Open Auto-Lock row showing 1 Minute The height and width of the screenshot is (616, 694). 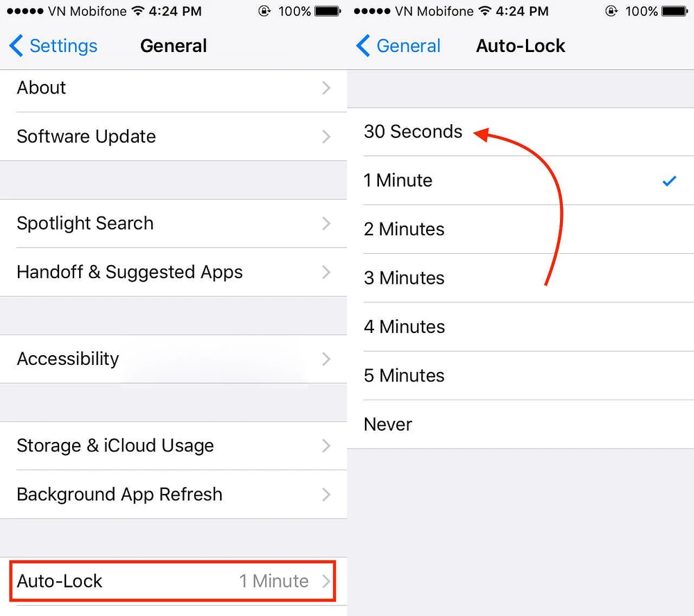tap(173, 581)
